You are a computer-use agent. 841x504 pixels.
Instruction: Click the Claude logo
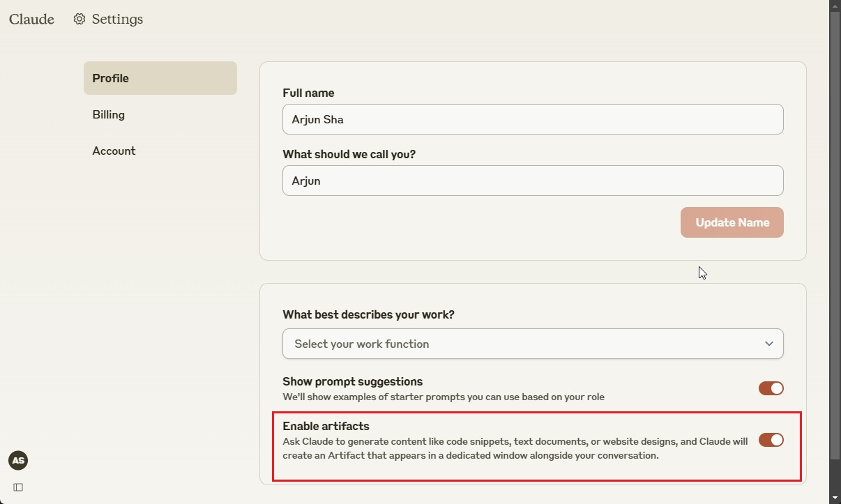click(x=31, y=20)
